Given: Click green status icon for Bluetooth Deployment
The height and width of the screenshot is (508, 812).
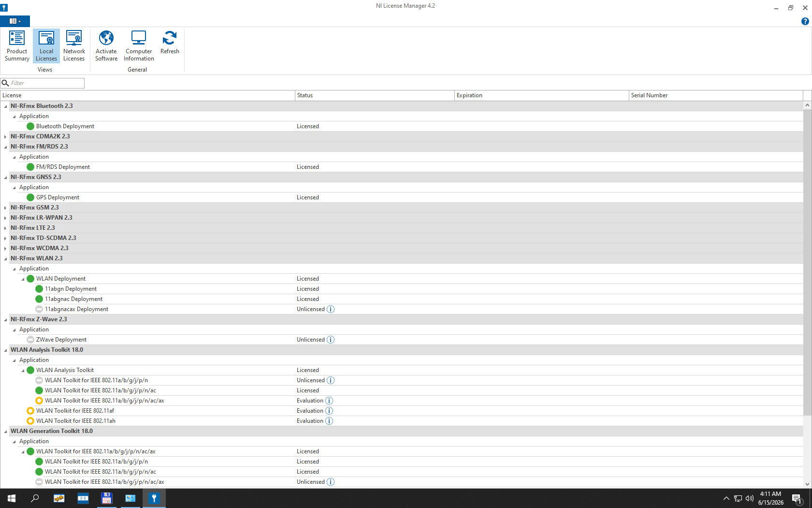Looking at the screenshot, I should point(30,126).
